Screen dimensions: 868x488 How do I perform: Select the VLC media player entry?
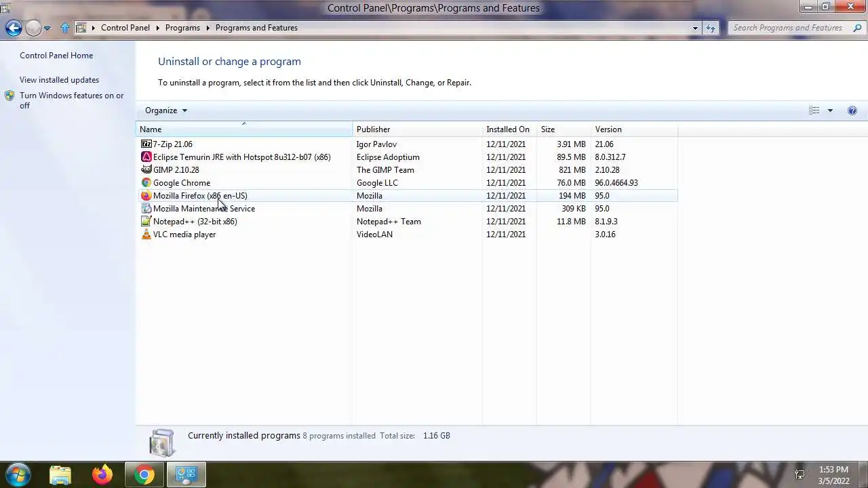point(184,234)
